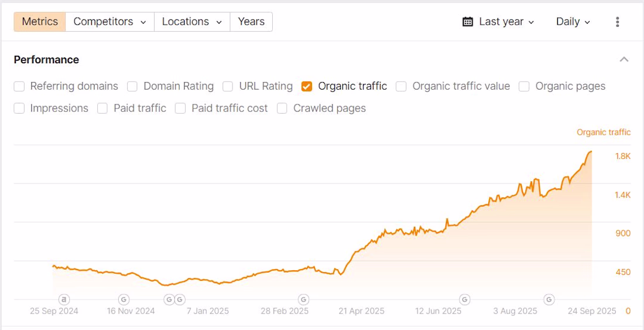
Task: Expand the Last year date range dropdown
Action: pyautogui.click(x=499, y=22)
